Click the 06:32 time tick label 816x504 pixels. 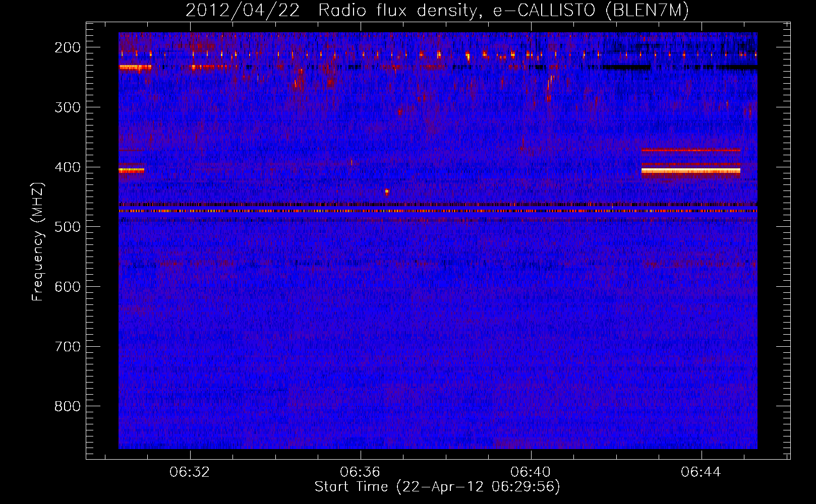tap(190, 472)
